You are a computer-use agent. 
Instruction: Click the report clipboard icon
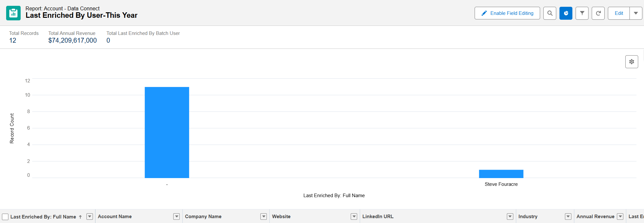13,13
